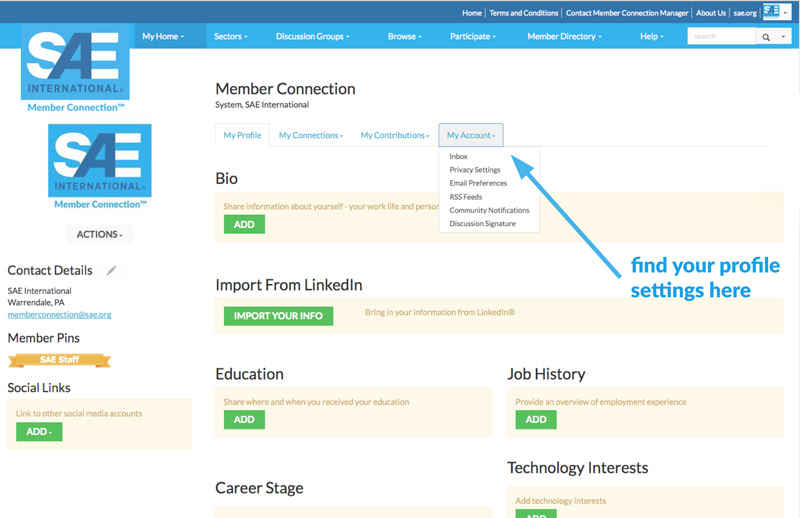This screenshot has width=800, height=518.
Task: Click the SAE Staff member pin ribbon
Action: tap(60, 360)
